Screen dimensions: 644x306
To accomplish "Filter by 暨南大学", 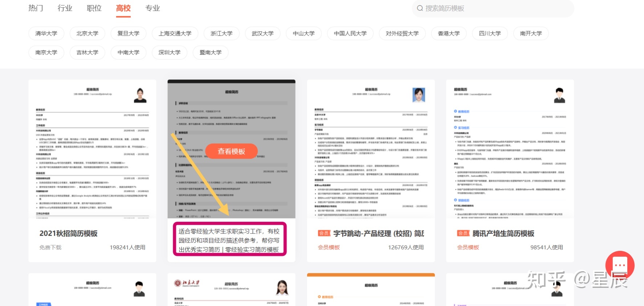I will [x=211, y=52].
